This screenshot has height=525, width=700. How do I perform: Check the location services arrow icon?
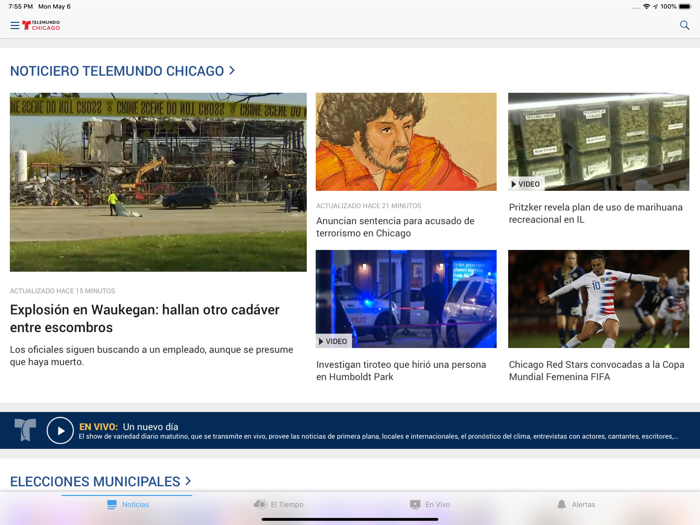point(655,7)
